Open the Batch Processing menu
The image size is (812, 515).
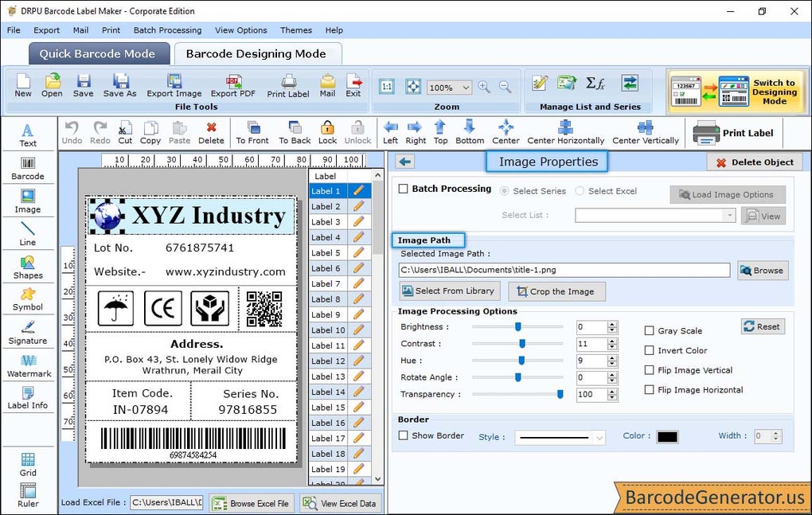[167, 30]
